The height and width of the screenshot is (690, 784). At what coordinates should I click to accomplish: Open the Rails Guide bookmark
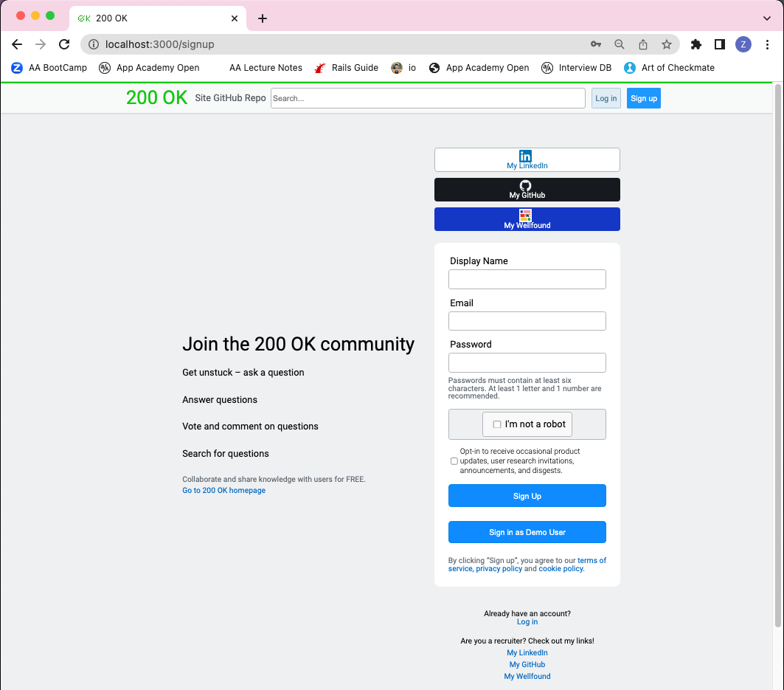(346, 68)
